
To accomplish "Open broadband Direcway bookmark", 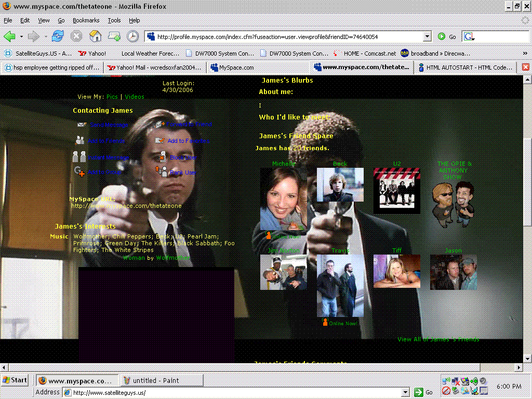I will [436, 54].
